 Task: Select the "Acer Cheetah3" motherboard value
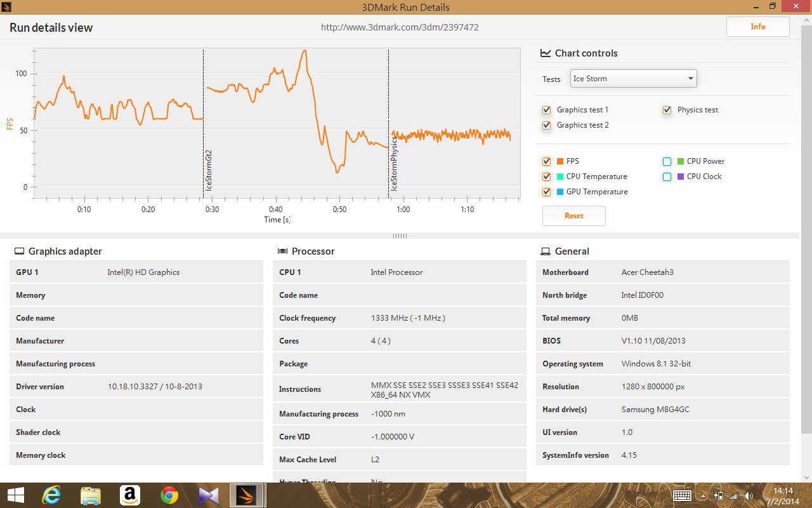click(x=648, y=272)
